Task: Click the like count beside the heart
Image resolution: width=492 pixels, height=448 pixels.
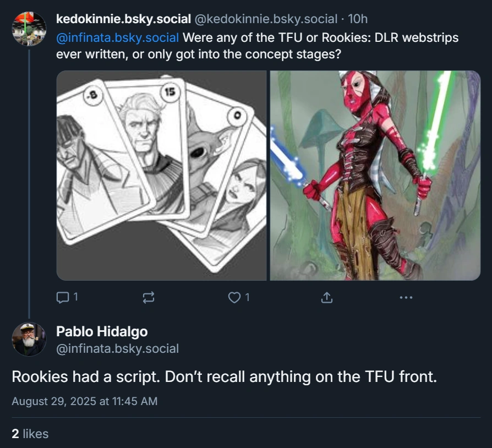Action: tap(247, 297)
